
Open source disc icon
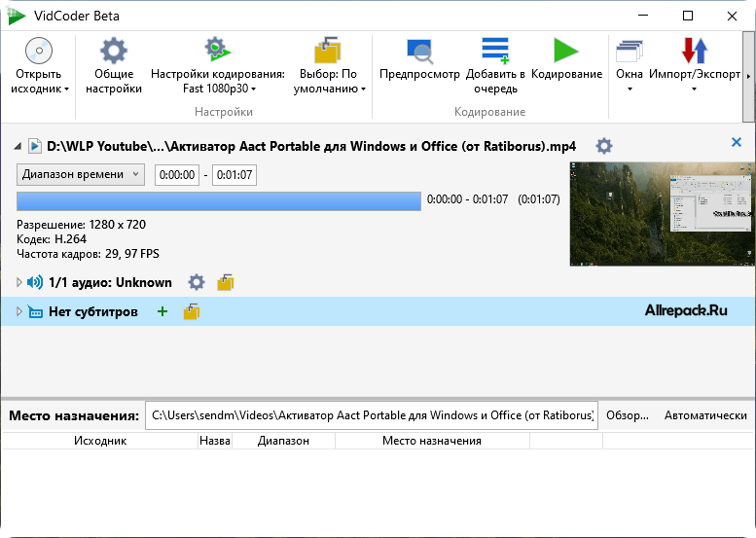(39, 51)
